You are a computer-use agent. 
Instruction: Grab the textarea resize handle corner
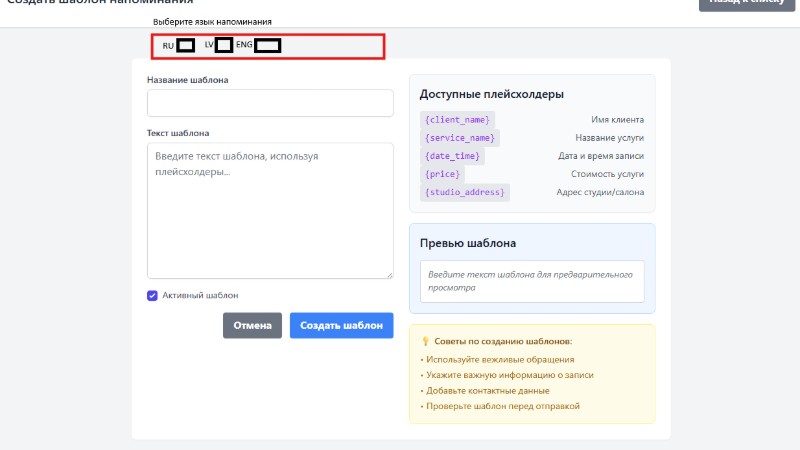389,274
